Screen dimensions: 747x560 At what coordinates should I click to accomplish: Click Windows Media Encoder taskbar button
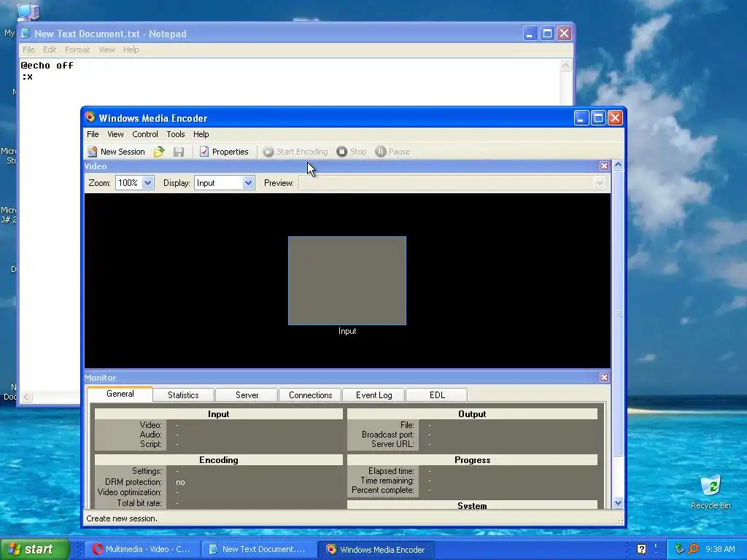pyautogui.click(x=376, y=550)
